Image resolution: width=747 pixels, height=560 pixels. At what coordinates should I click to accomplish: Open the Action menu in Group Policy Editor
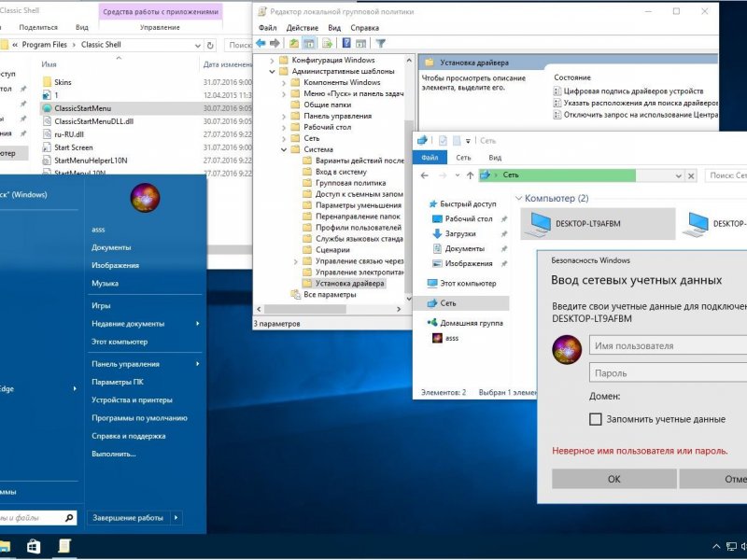pyautogui.click(x=303, y=28)
